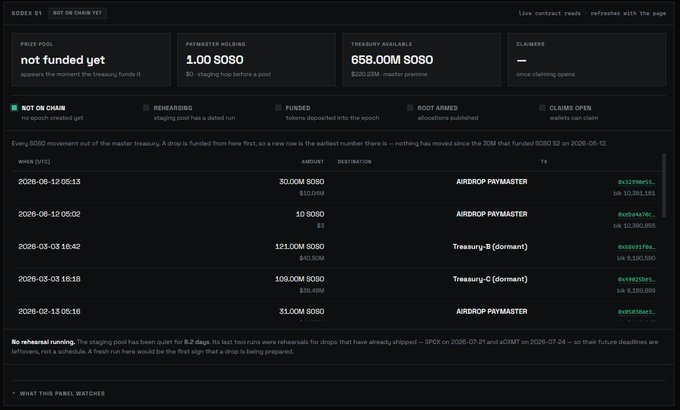Click the NOT ON CHAIN YET badge
Screen dimensions: 680x410
(78, 13)
